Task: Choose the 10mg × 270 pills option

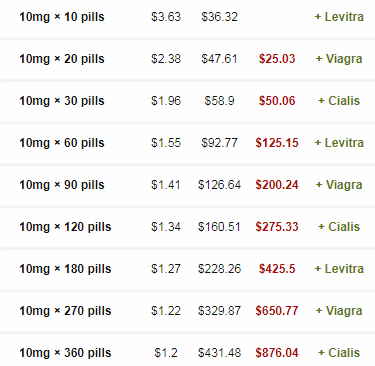Action: pyautogui.click(x=65, y=311)
